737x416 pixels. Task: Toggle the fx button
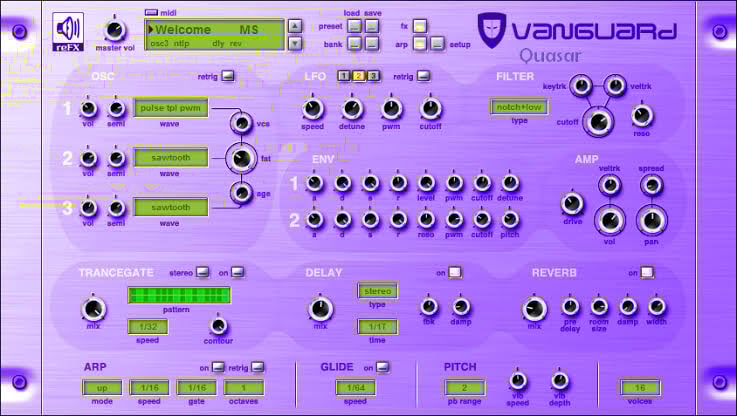[420, 26]
